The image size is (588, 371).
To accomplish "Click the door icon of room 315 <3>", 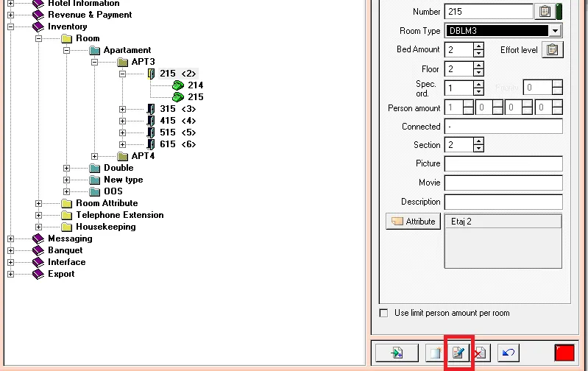I will (151, 109).
